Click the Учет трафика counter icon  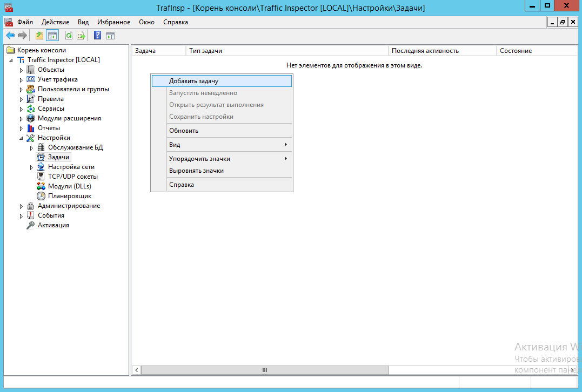(x=31, y=79)
